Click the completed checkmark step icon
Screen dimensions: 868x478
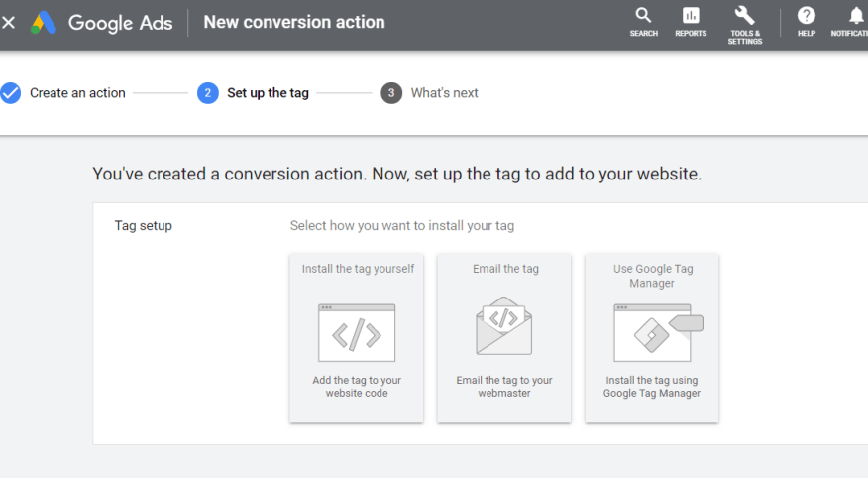point(11,93)
